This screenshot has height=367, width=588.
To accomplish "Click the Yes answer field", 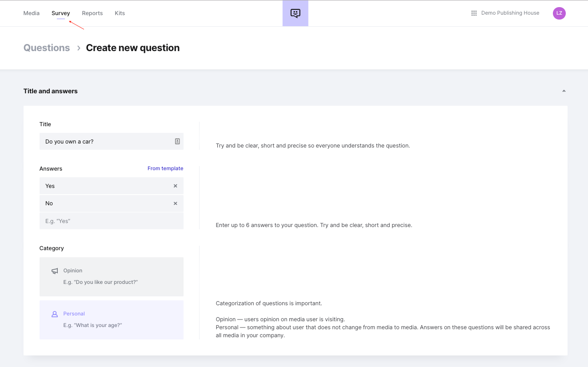I will pos(112,186).
